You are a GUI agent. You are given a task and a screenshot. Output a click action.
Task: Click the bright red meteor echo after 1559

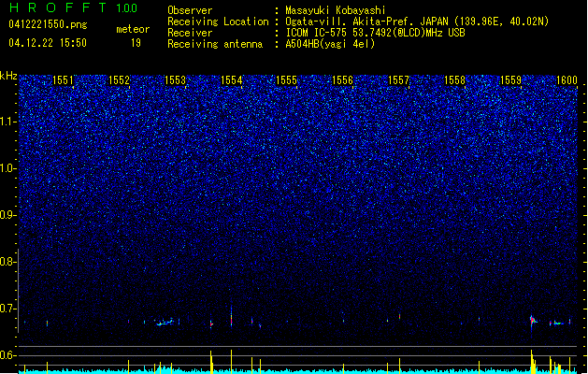coord(533,321)
